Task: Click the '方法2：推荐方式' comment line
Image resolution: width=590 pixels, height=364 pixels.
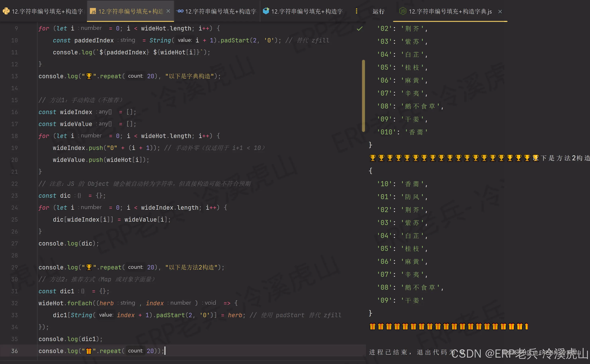Action: click(97, 279)
